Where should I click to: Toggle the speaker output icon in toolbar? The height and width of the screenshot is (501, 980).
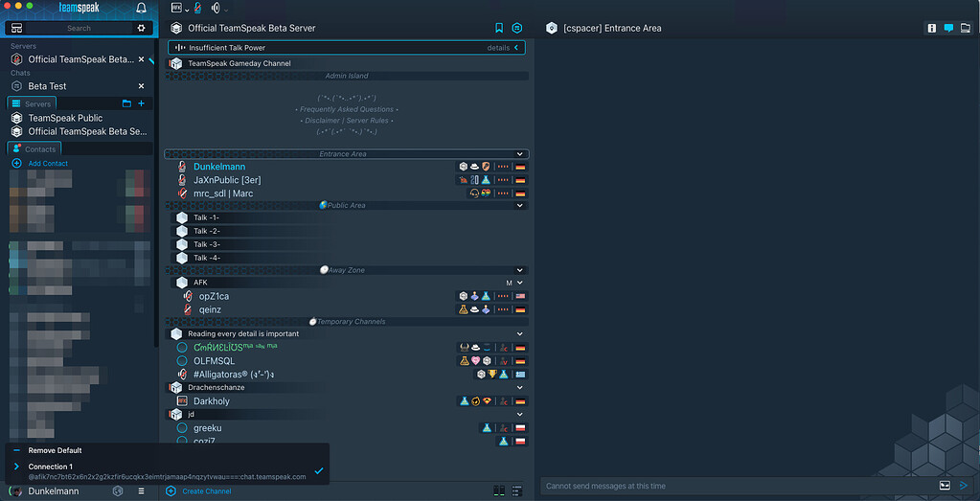pyautogui.click(x=216, y=8)
